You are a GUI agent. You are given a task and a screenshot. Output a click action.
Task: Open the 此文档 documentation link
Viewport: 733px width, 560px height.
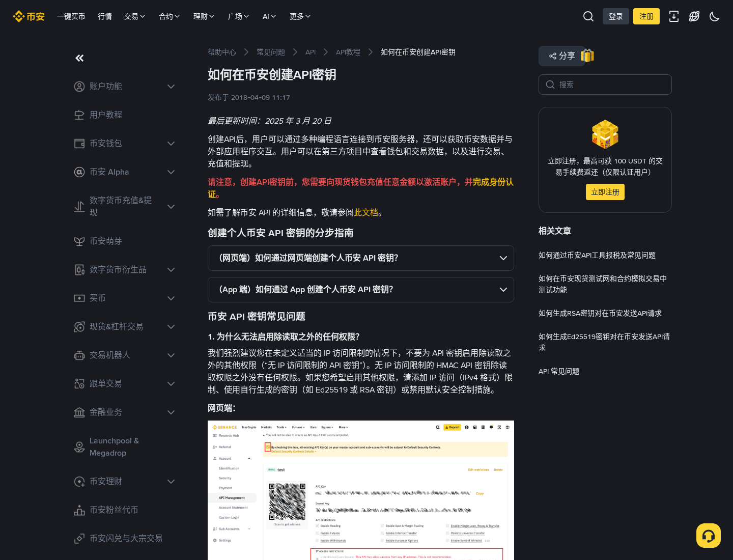click(x=366, y=212)
